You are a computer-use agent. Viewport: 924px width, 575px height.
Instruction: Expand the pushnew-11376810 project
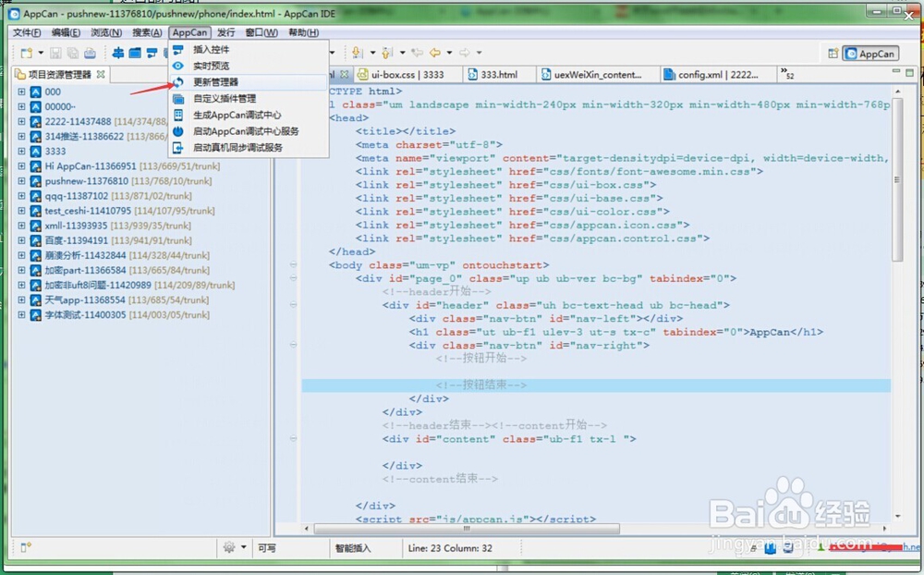click(x=21, y=181)
